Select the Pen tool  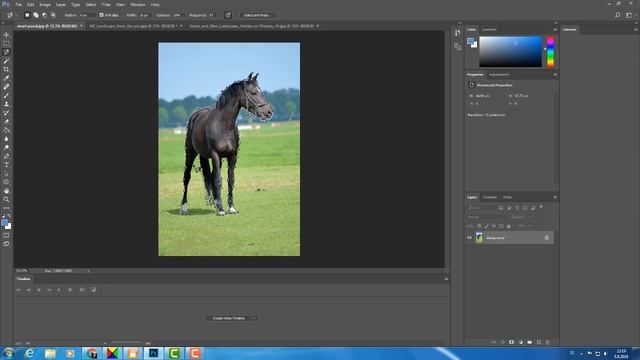coord(6,156)
